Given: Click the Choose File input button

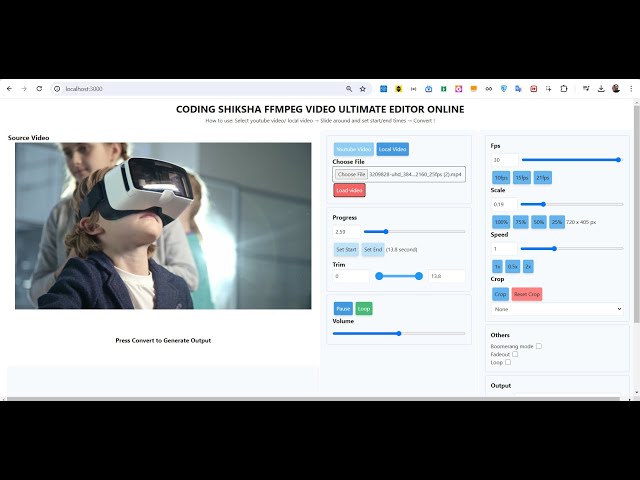Looking at the screenshot, I should click(351, 174).
